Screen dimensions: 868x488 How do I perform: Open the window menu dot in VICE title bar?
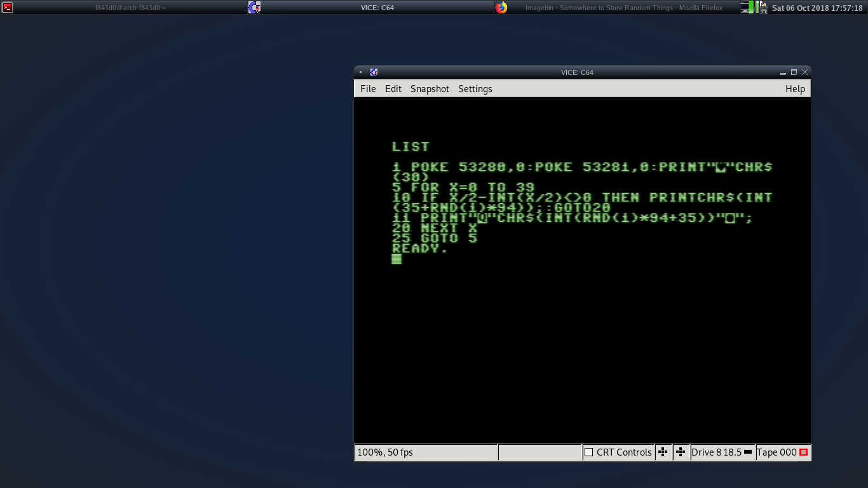(360, 72)
